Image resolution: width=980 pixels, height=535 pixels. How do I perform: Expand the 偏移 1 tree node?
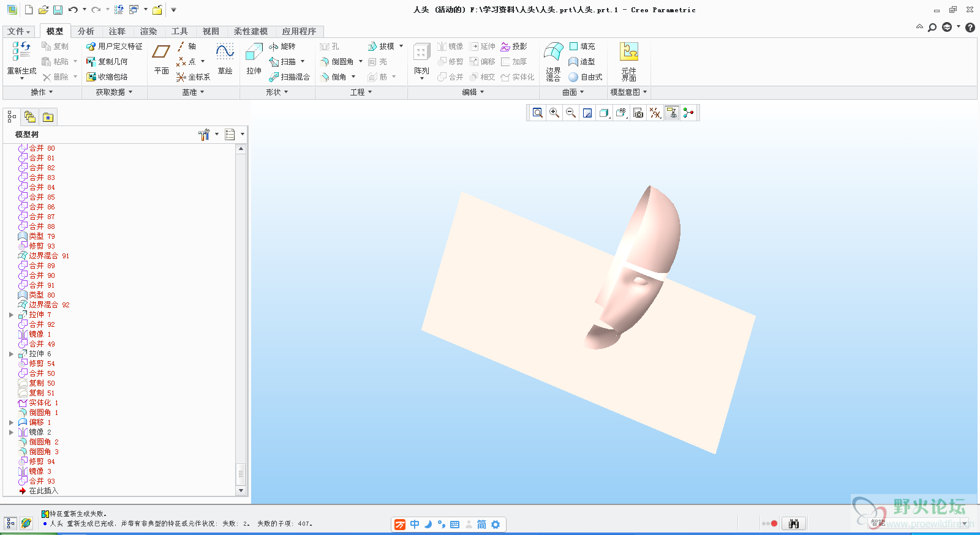pos(11,422)
